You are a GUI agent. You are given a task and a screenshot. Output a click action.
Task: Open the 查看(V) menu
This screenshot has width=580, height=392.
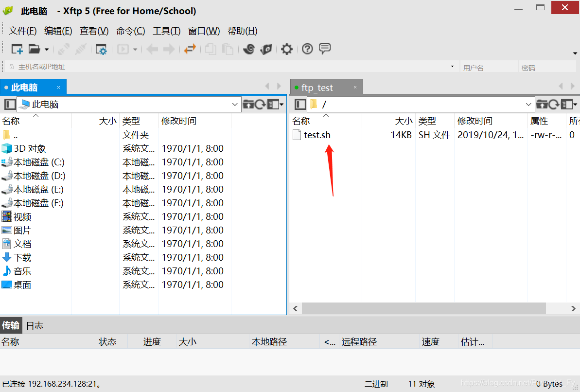(x=94, y=31)
